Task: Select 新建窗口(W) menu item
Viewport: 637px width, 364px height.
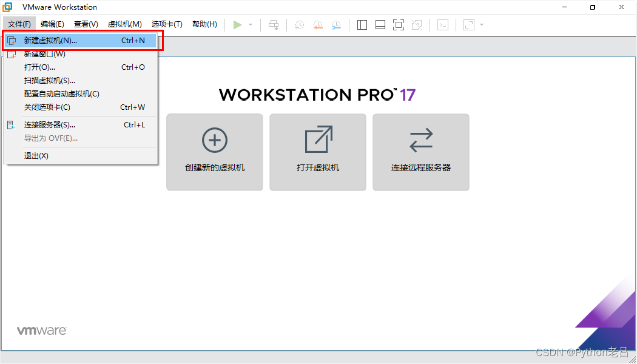Action: click(x=81, y=54)
